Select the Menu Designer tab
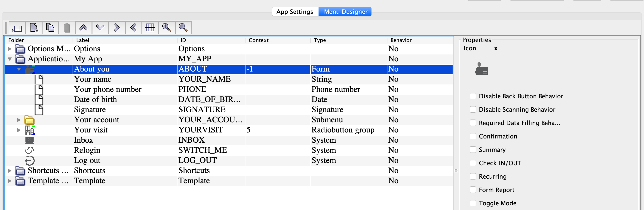Screen dimensions: 644x210 (x=345, y=12)
